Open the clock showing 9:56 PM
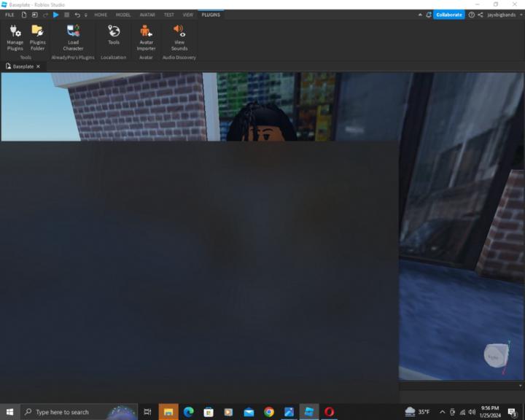The height and width of the screenshot is (420, 525). pyautogui.click(x=490, y=412)
